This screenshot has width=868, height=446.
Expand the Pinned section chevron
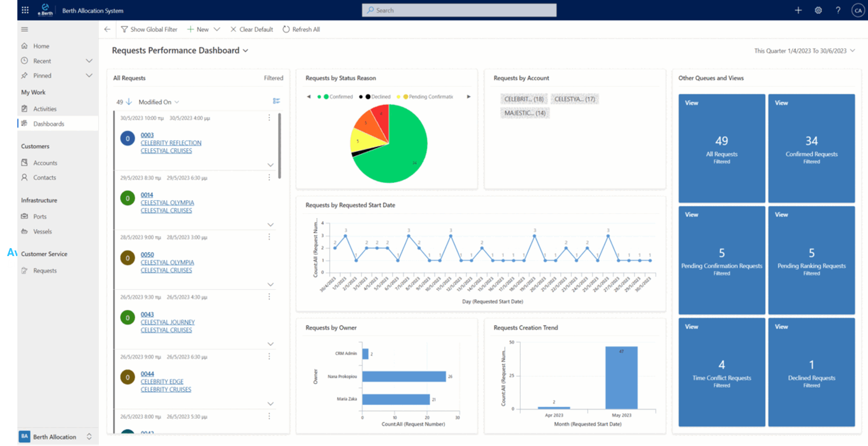[x=89, y=76]
